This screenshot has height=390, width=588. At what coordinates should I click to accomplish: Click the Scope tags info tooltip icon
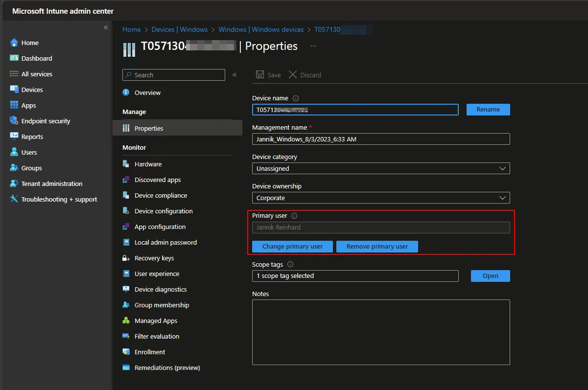[290, 264]
